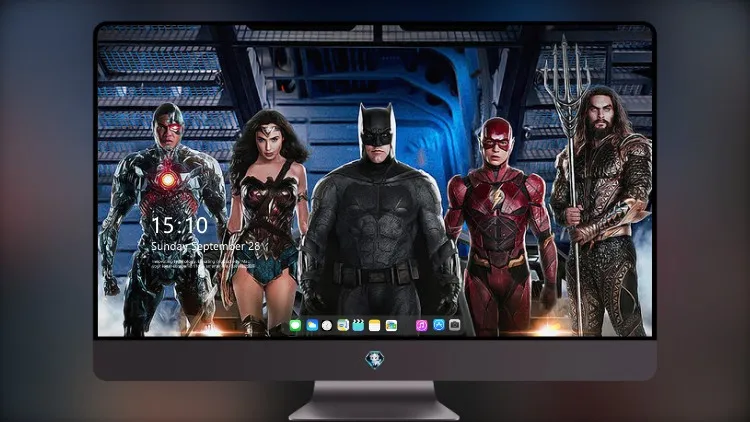Open the Maps icon in dock
Image resolution: width=750 pixels, height=422 pixels.
343,326
